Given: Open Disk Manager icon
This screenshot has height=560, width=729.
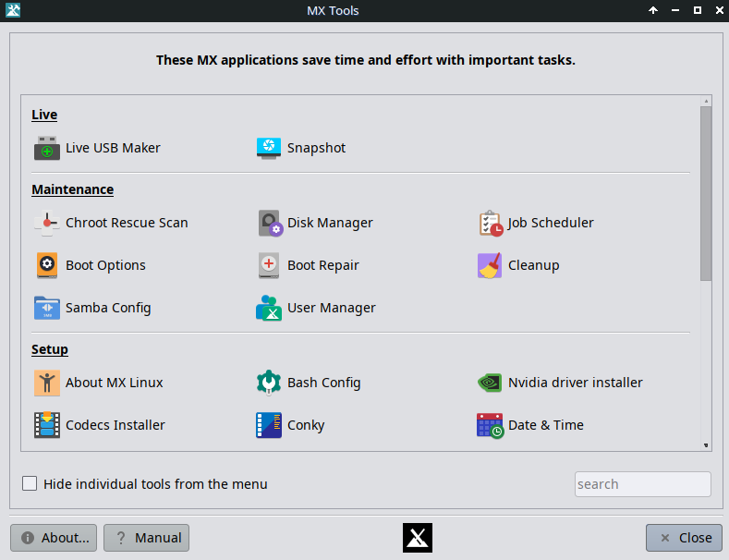Looking at the screenshot, I should tap(271, 224).
